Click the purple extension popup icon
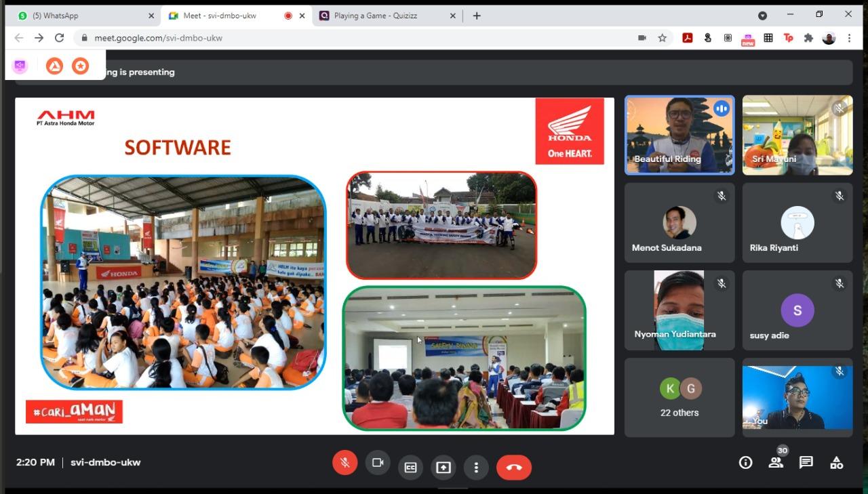Screen dimensions: 868x494 point(20,66)
